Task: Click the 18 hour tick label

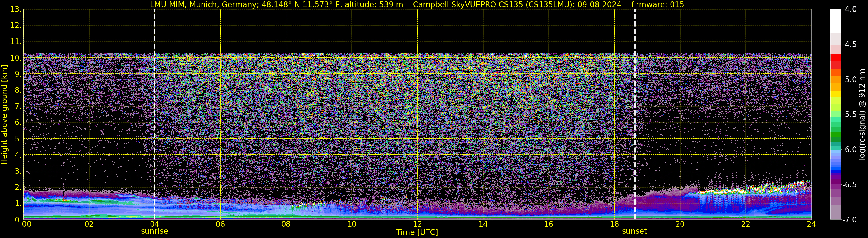Action: coord(614,224)
